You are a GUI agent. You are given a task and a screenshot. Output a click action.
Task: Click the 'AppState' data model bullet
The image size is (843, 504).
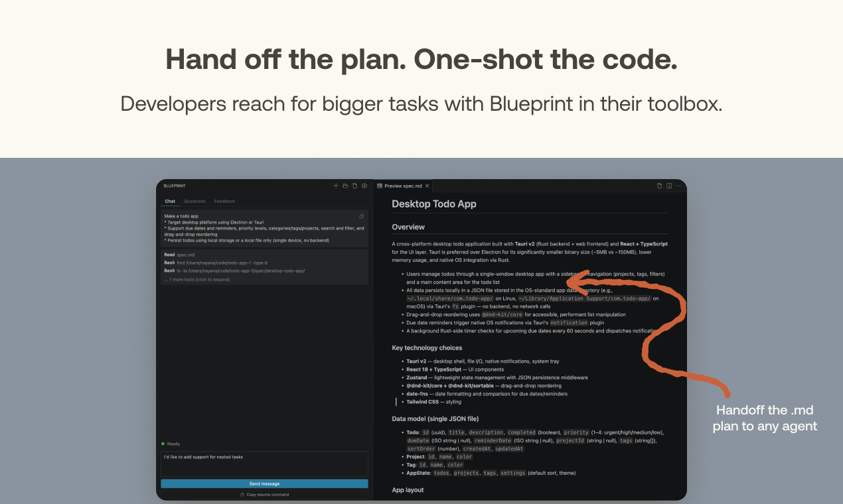point(491,473)
